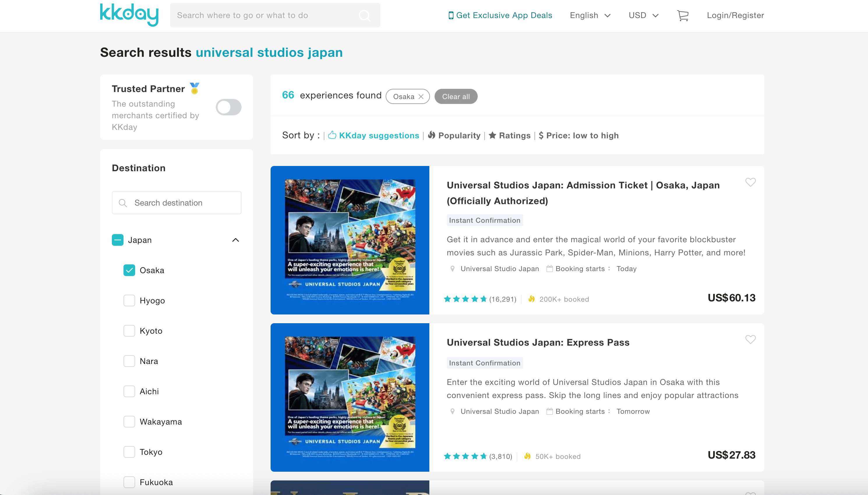Click the Trusted Partner medal icon

tap(195, 89)
